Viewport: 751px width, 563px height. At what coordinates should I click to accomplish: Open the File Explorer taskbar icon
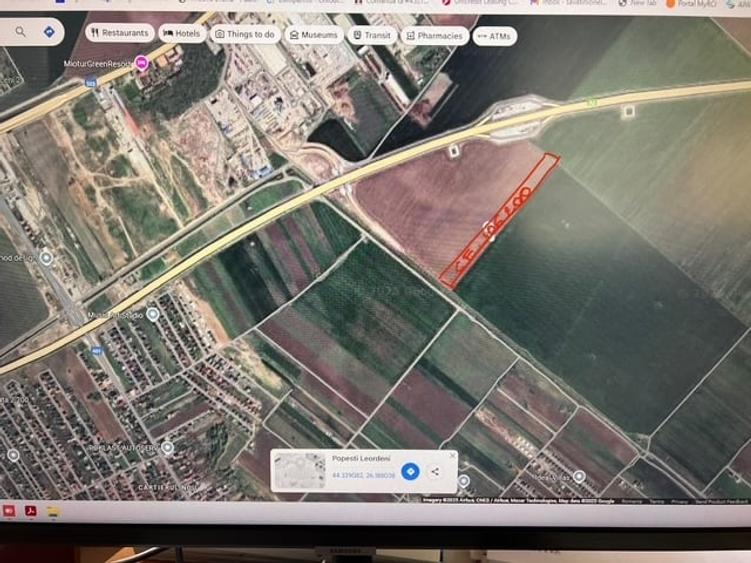tap(53, 511)
